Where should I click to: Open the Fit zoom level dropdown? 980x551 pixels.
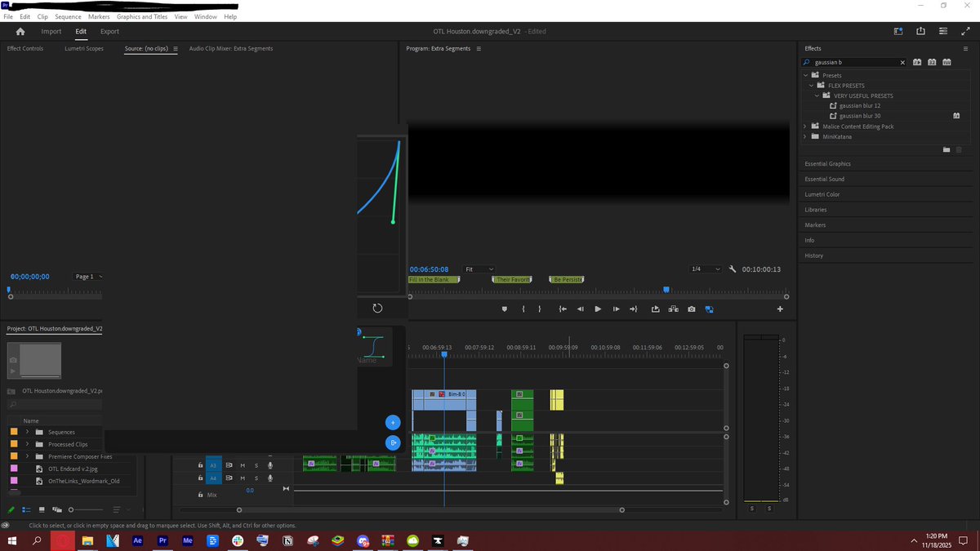(x=479, y=269)
